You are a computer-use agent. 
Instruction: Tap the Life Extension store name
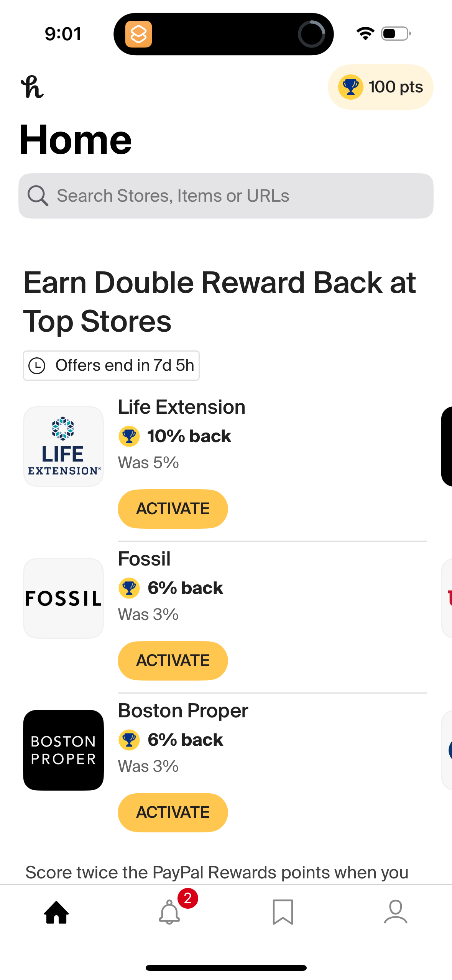[x=181, y=407]
